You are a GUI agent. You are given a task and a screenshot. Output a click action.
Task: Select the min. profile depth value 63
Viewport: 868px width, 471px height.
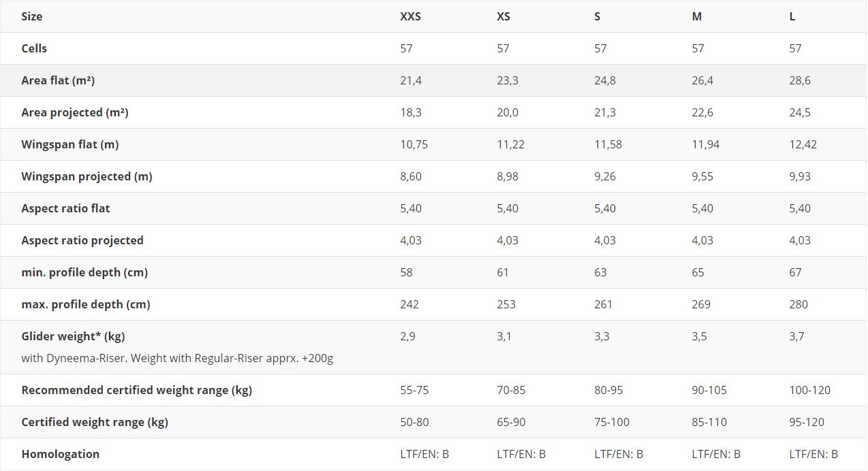coord(600,272)
